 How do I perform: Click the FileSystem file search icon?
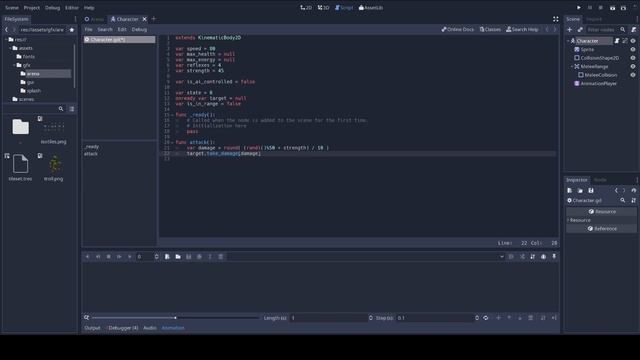(x=61, y=109)
